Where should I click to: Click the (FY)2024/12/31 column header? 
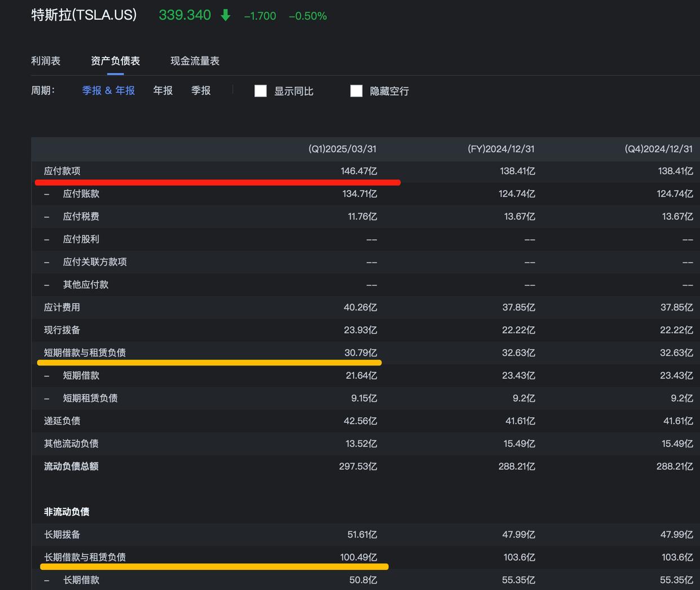pos(501,149)
